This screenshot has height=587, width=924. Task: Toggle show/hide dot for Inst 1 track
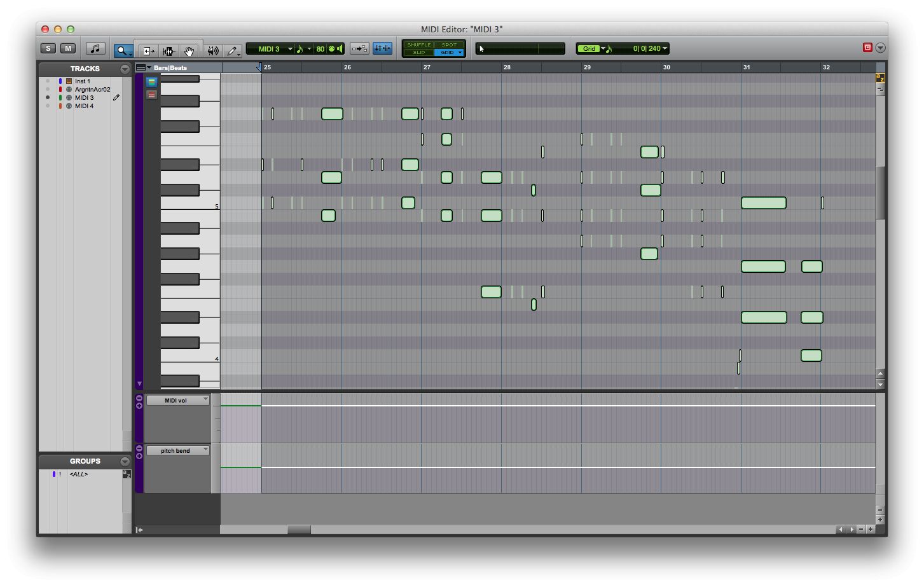[48, 81]
